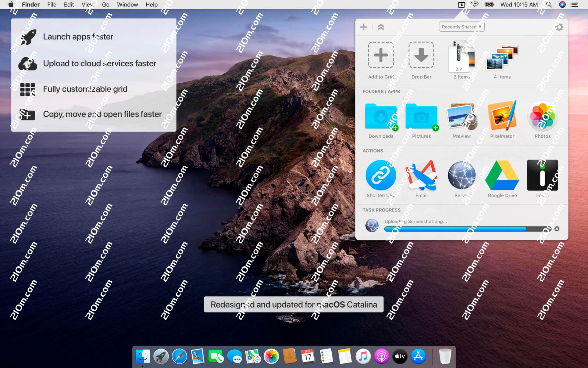Click the globe icon in Task Progress
Viewport: 588px width, 368px height.
(x=372, y=225)
